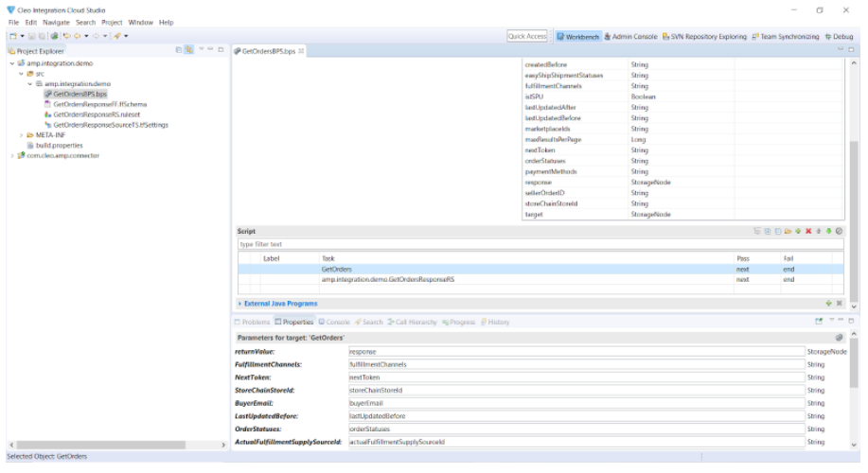The width and height of the screenshot is (868, 473).
Task: Switch to the Debug perspective
Action: (839, 37)
